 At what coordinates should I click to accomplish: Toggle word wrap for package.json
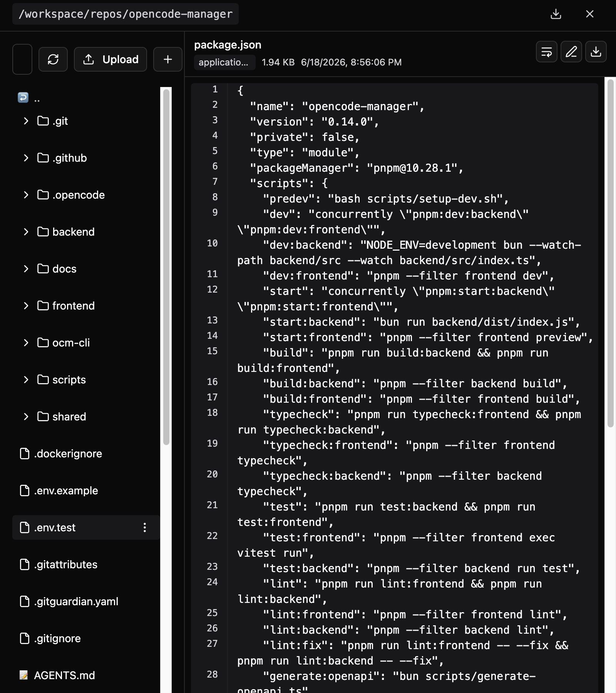[547, 52]
